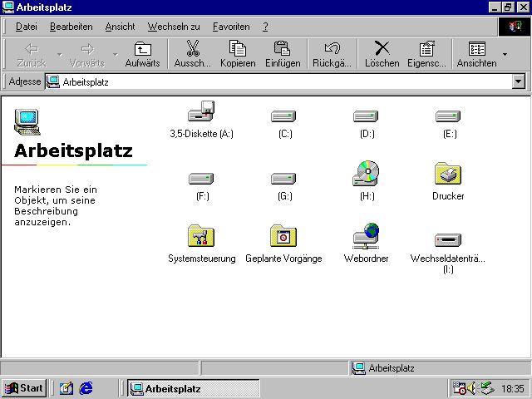Click the volume speaker tray icon
The width and height of the screenshot is (532, 399).
(x=471, y=388)
